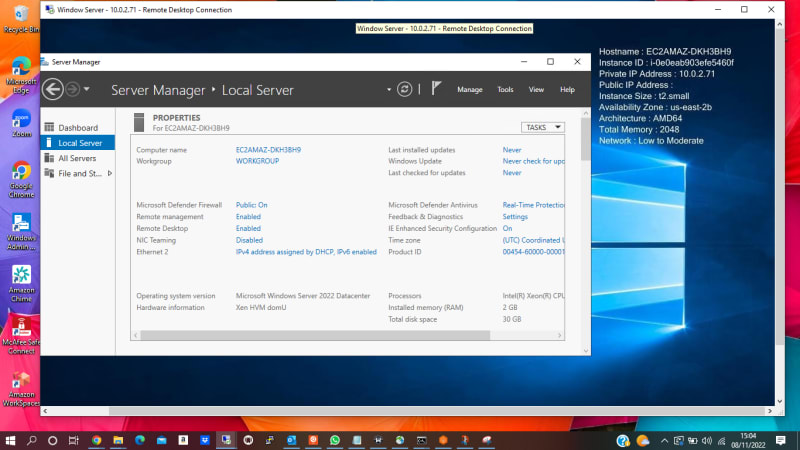
Task: Open McAfee Safe Connect desktop icon
Action: tap(21, 336)
